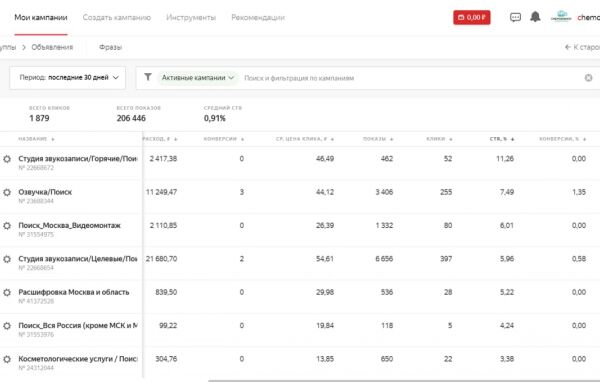This screenshot has width=600, height=382.
Task: Click the filter funnel icon
Action: (148, 77)
